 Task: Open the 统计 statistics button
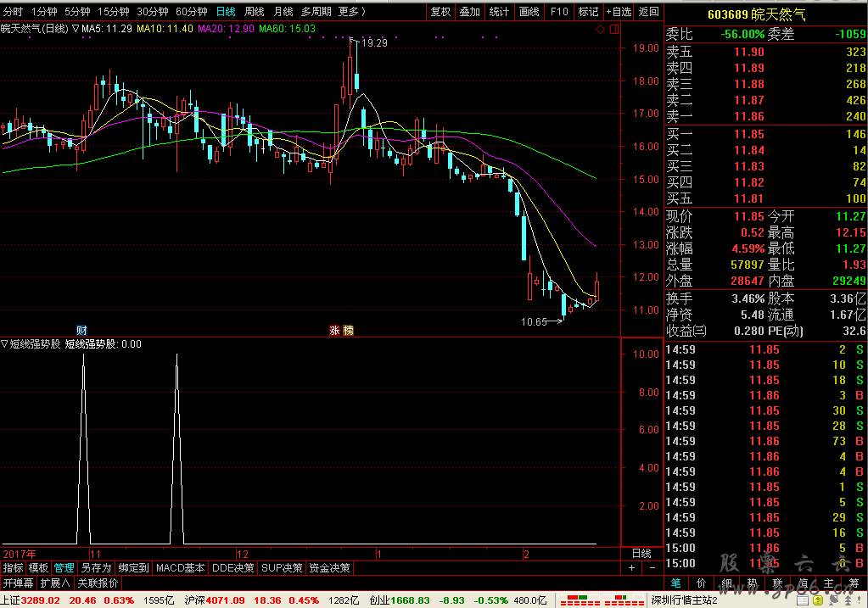499,12
